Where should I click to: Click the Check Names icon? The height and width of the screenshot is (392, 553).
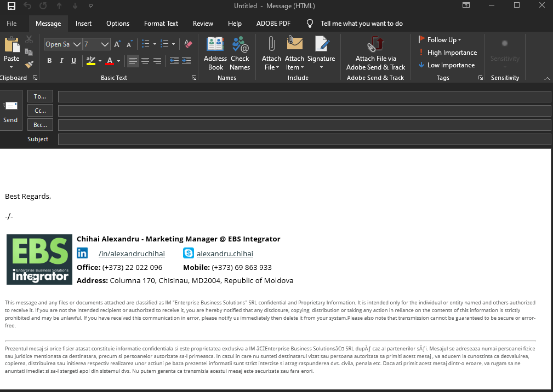click(x=240, y=53)
